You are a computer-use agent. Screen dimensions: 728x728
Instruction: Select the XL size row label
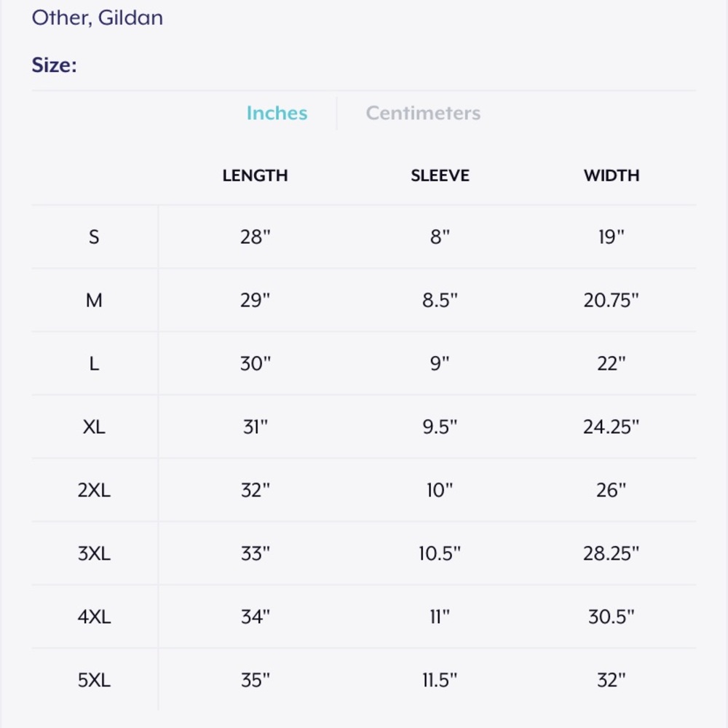tap(94, 427)
